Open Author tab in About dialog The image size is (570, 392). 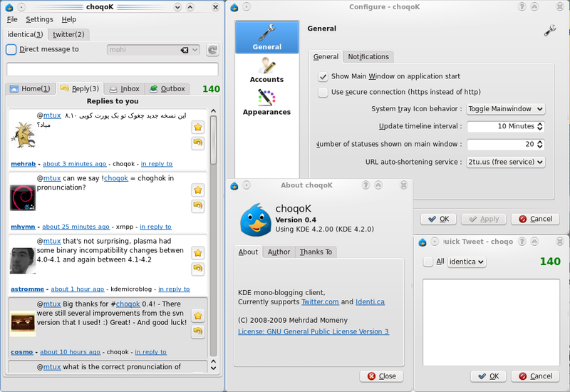point(279,252)
